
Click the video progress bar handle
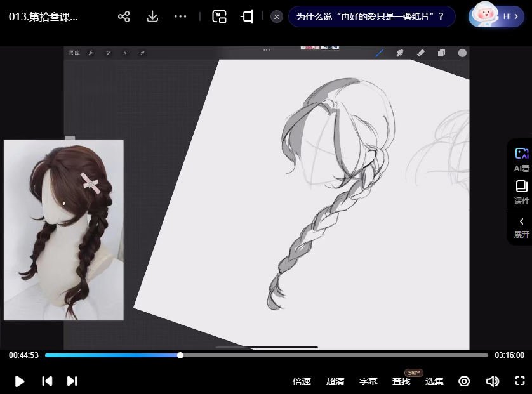pos(180,355)
